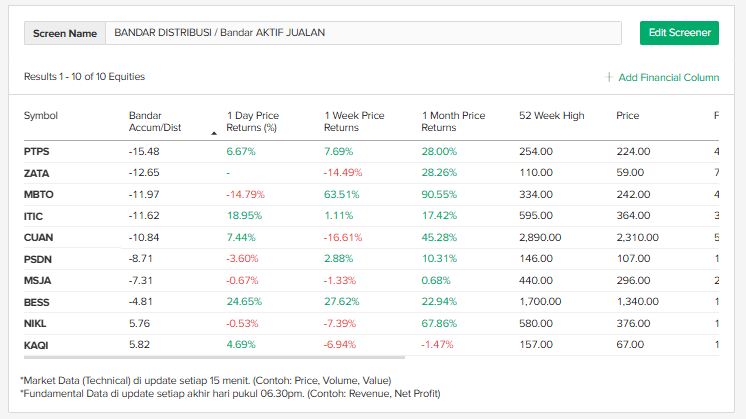Open the BESS stock symbol
Screen dimensions: 746x419
pos(37,303)
